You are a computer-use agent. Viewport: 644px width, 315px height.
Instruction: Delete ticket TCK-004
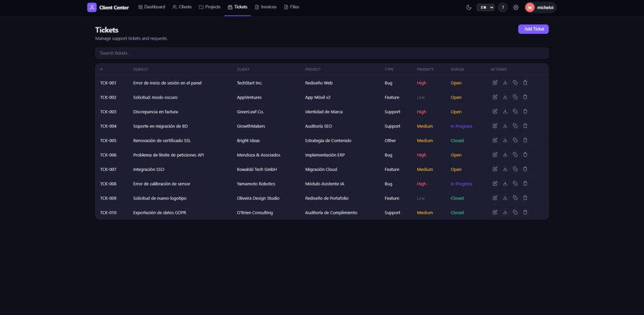pyautogui.click(x=525, y=126)
